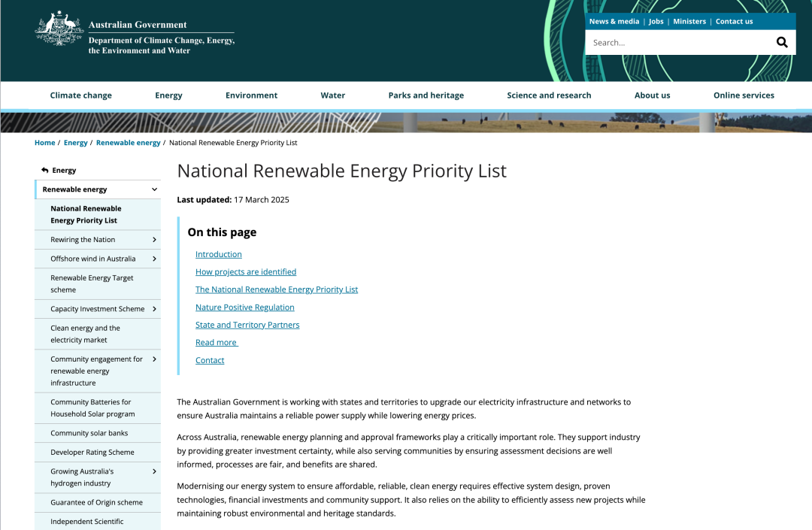Go to Home in the breadcrumb
Image resolution: width=812 pixels, height=530 pixels.
tap(44, 143)
